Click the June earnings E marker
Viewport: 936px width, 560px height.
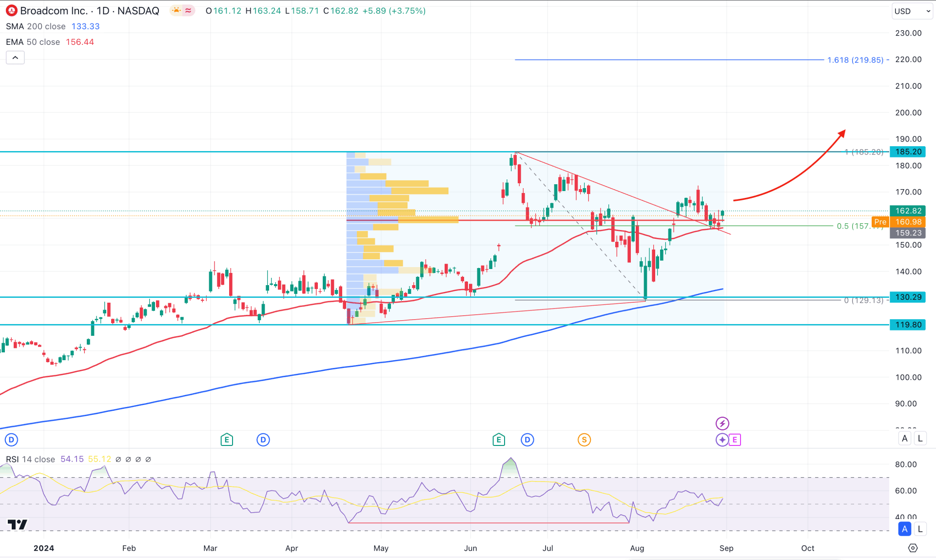(498, 440)
